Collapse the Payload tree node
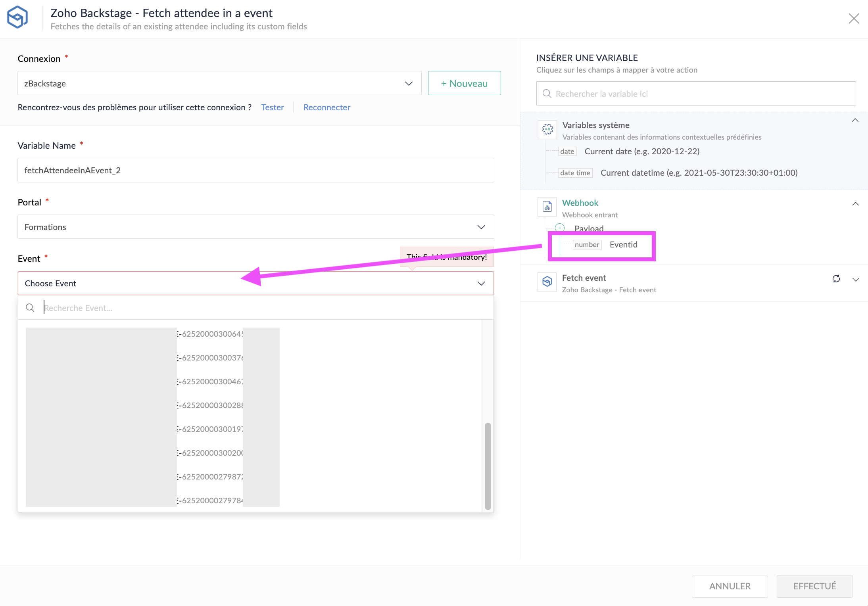Screen dimensions: 868x606 coord(560,228)
